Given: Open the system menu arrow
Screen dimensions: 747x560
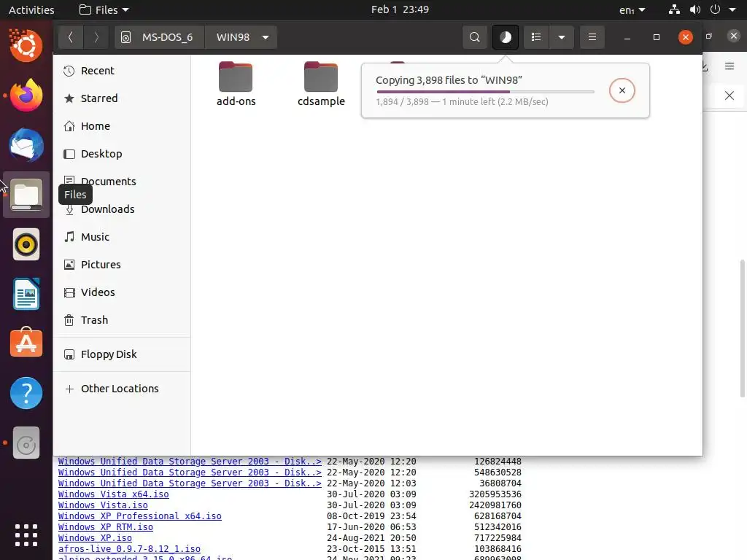Looking at the screenshot, I should 732,9.
